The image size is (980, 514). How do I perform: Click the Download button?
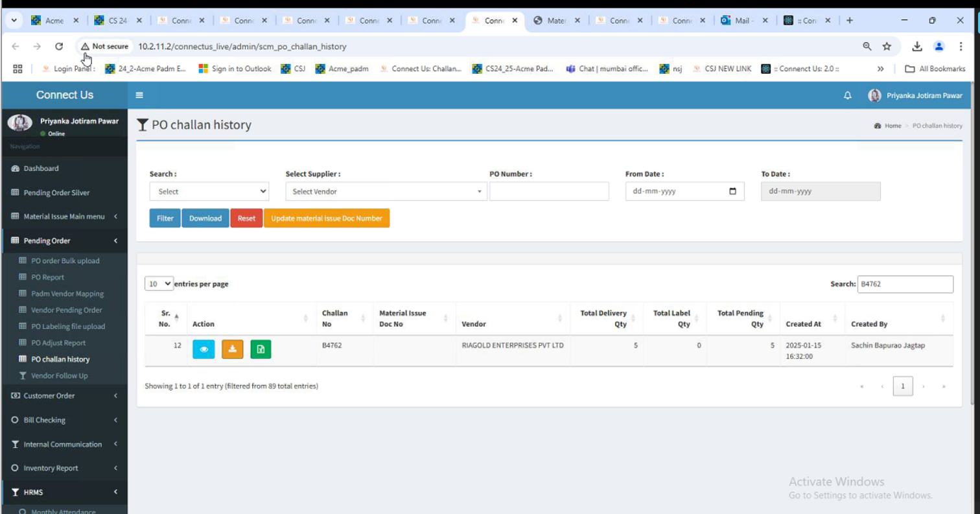205,218
